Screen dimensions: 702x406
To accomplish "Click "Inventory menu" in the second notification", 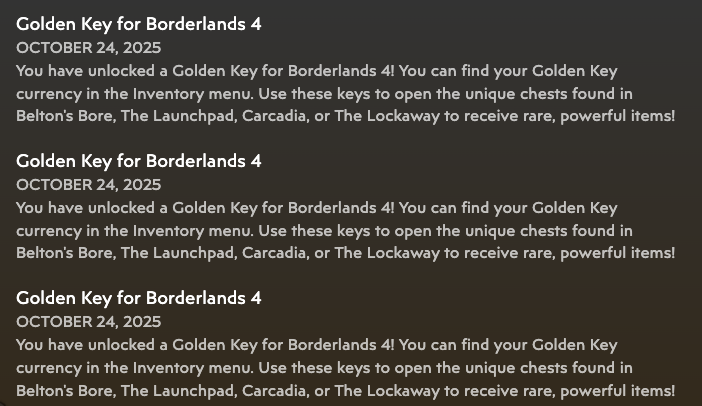I will 192,231.
